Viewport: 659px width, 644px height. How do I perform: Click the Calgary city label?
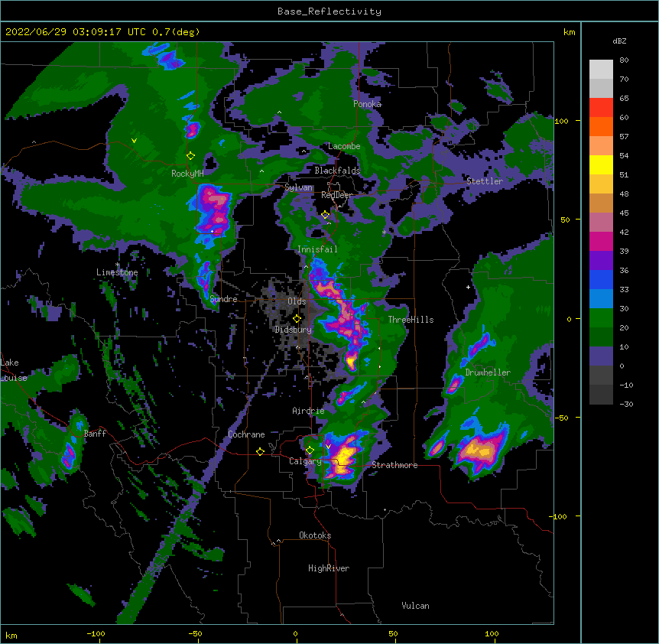pos(305,461)
